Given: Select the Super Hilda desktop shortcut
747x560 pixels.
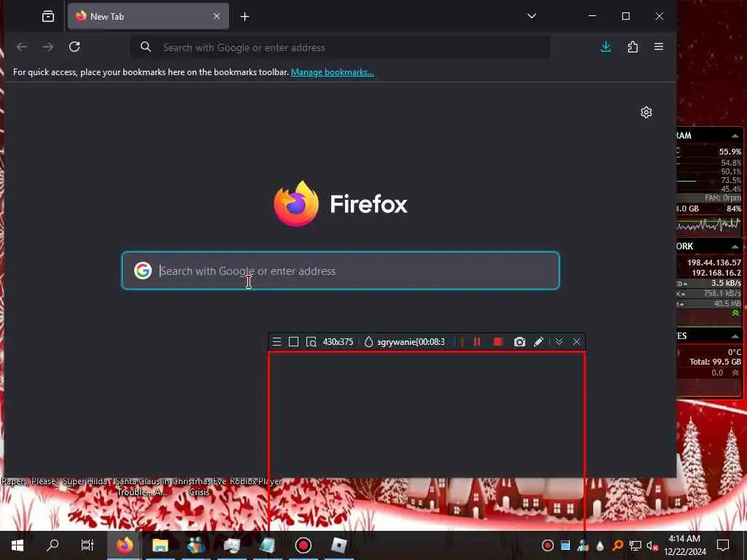Looking at the screenshot, I should point(85,481).
